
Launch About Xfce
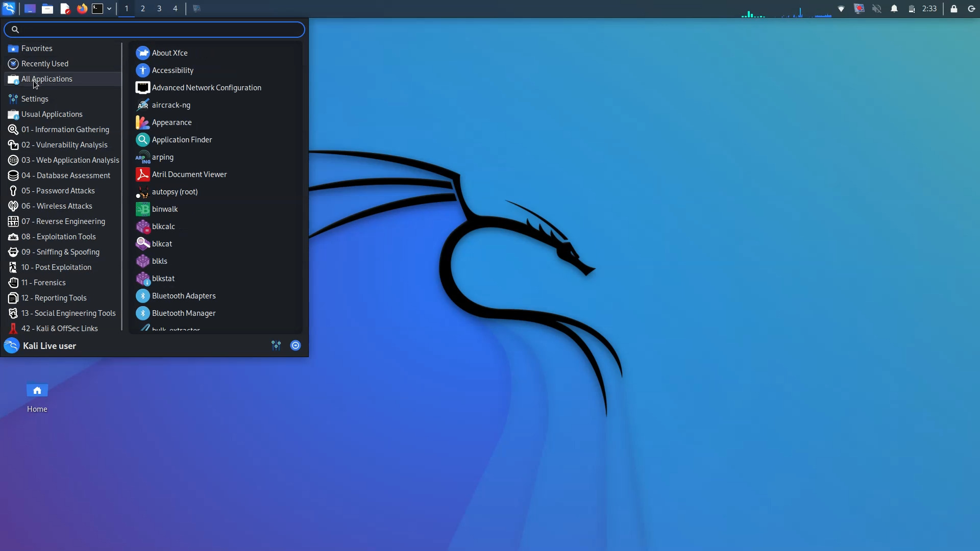click(x=216, y=53)
